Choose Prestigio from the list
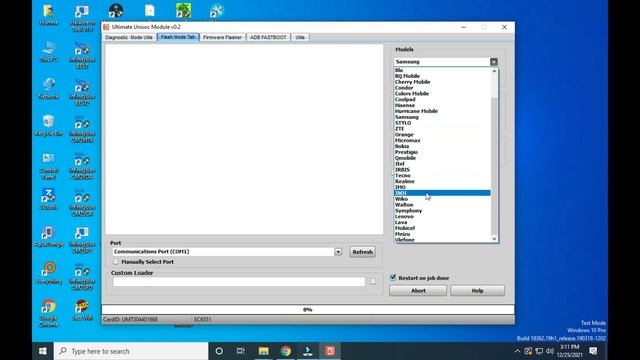Viewport: 640px width, 360px height. coord(442,152)
